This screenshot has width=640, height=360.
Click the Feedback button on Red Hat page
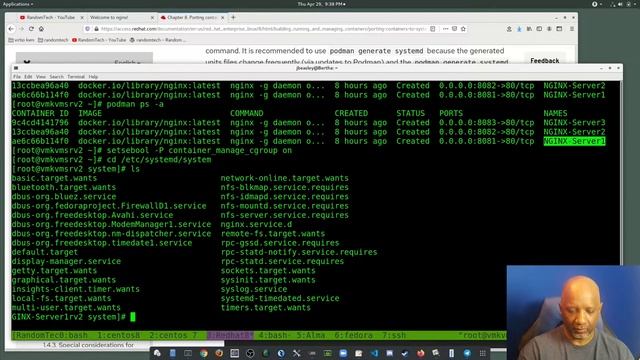point(544,60)
